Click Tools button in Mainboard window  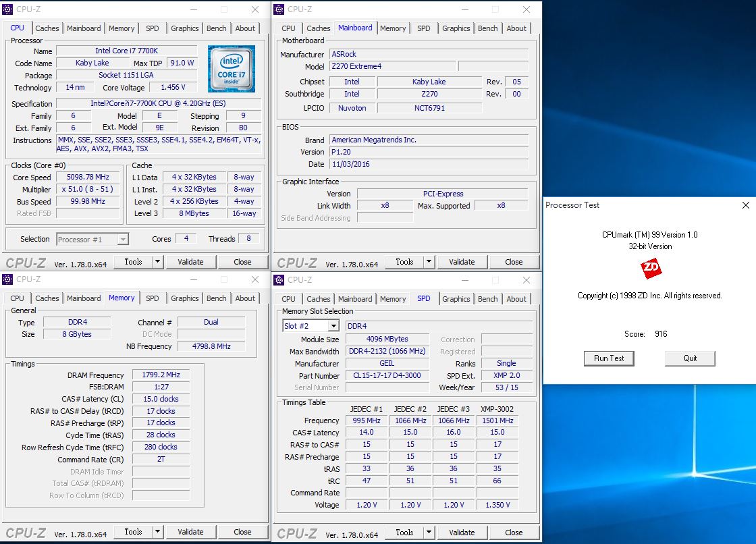click(x=404, y=262)
